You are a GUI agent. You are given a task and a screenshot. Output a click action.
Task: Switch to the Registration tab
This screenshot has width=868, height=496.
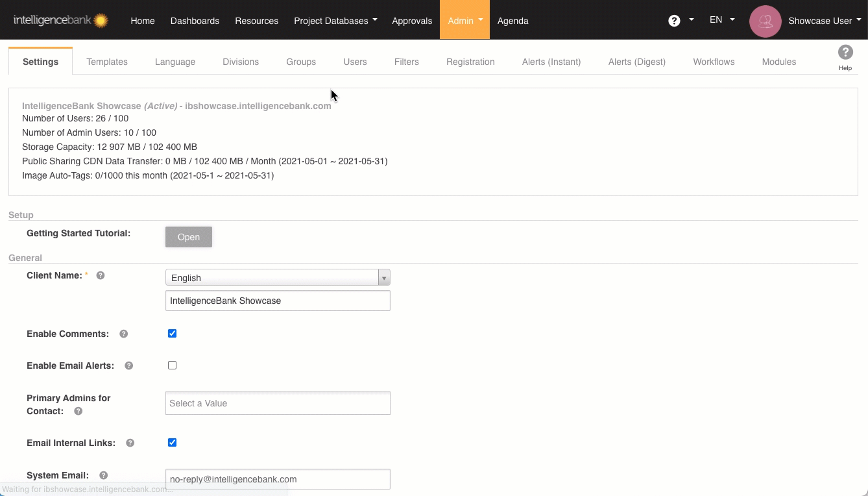(x=470, y=62)
